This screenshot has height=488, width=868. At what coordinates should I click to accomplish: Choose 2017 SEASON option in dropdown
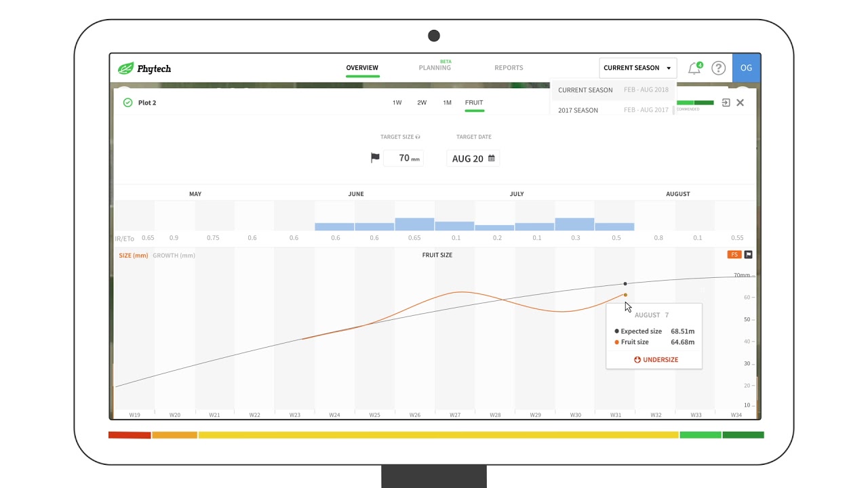pos(613,110)
